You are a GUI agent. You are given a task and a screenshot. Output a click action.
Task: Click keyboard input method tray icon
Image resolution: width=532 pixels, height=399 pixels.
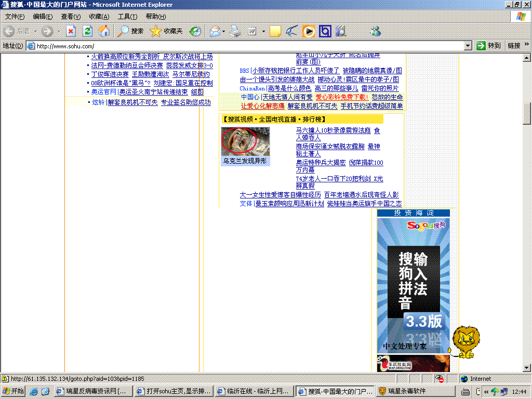[x=465, y=392]
